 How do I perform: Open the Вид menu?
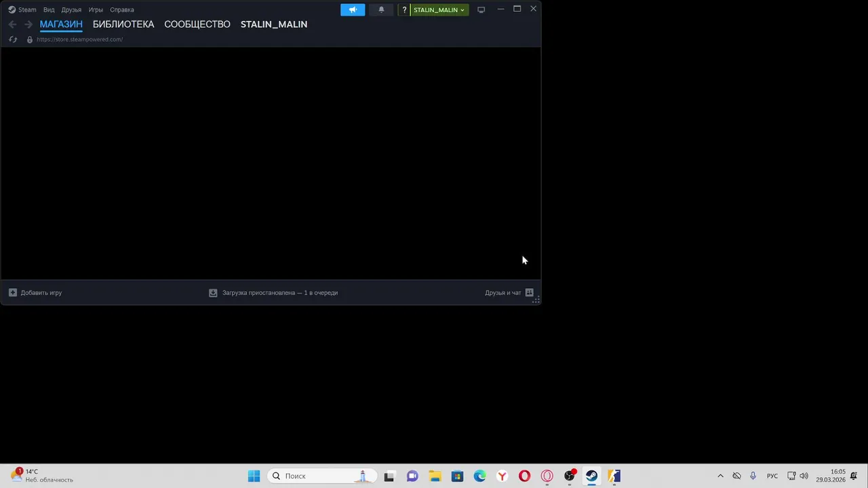click(x=49, y=9)
